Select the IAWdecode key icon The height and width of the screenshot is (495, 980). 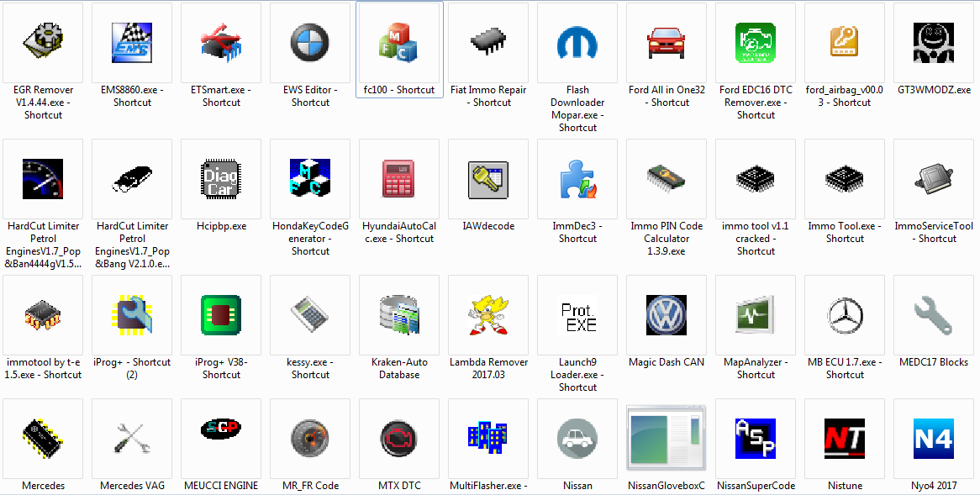point(488,178)
